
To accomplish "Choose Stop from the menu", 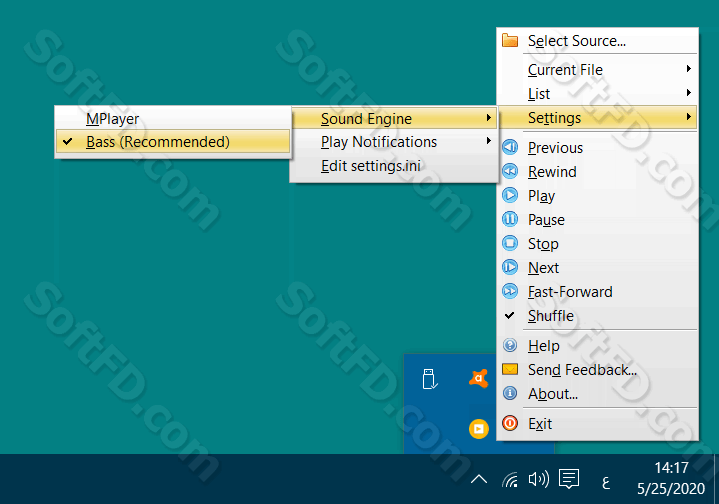I will coord(598,244).
